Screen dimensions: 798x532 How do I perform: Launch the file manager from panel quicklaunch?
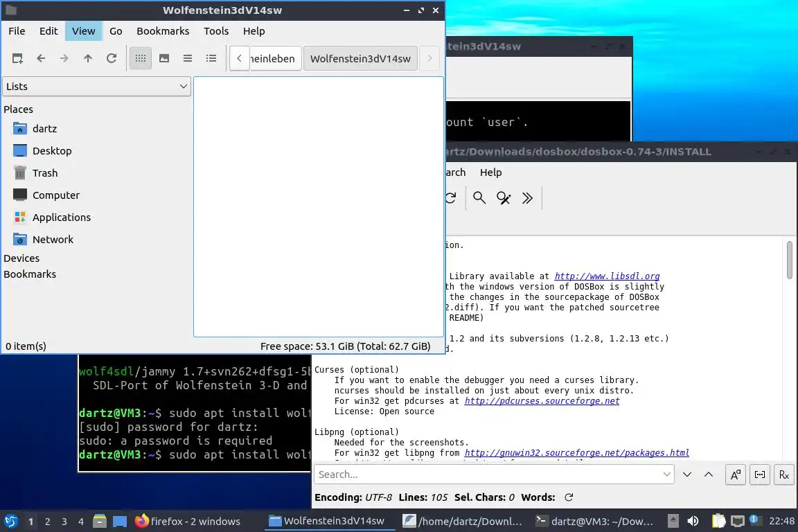click(x=100, y=522)
